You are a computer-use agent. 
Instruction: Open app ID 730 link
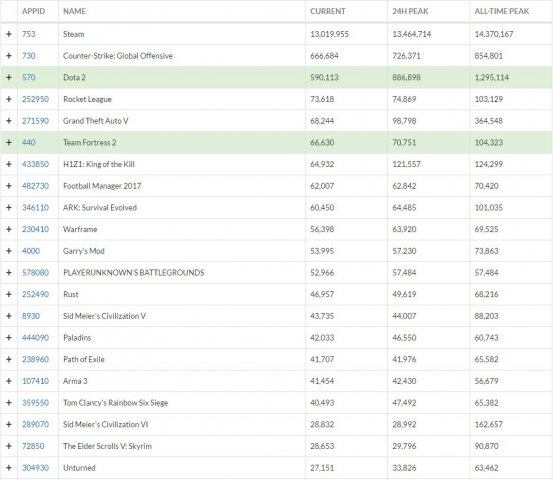coord(29,56)
